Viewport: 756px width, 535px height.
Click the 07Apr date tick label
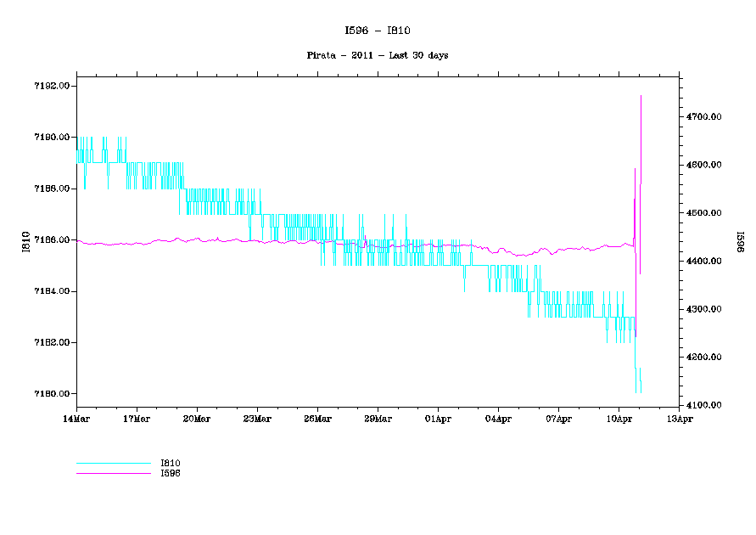pos(558,419)
